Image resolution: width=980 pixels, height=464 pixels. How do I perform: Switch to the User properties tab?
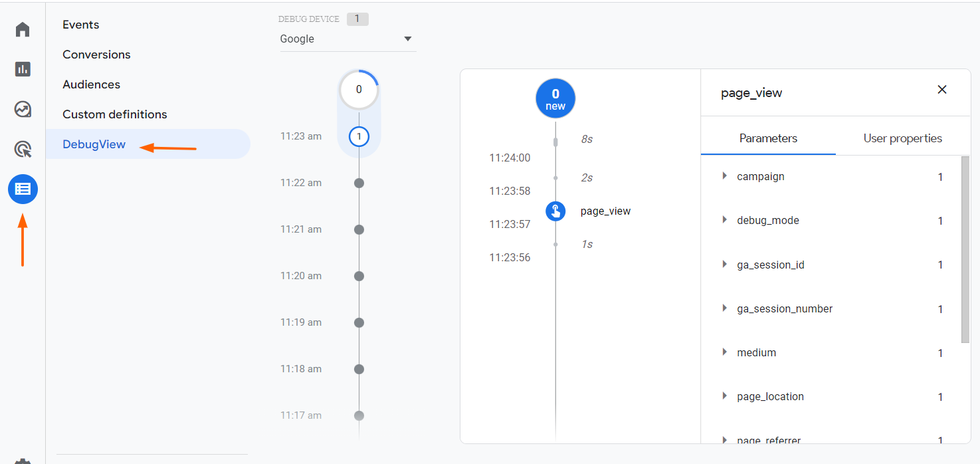902,138
